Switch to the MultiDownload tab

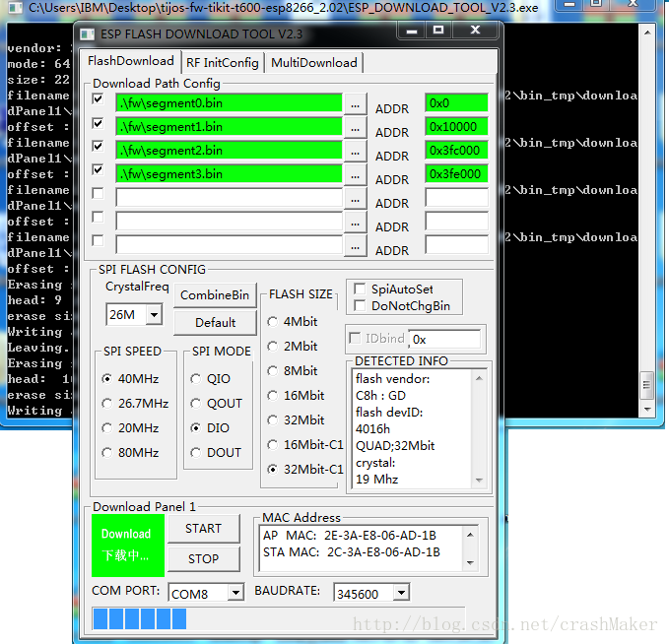pos(314,63)
